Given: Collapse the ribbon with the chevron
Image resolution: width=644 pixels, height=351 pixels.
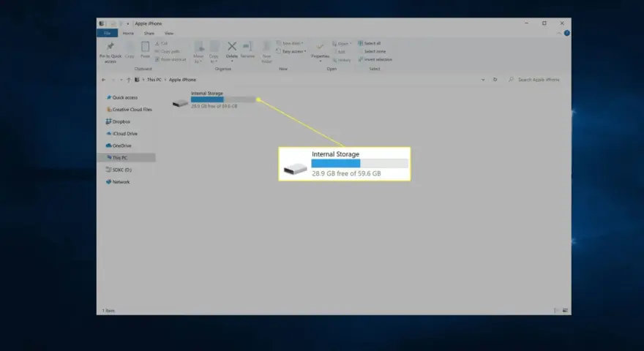Looking at the screenshot, I should pos(559,33).
